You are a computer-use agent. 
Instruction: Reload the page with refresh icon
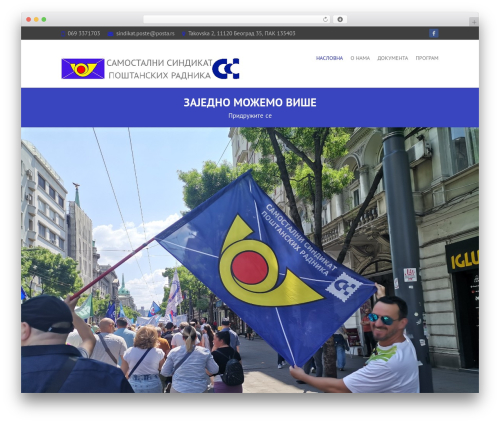tap(325, 19)
